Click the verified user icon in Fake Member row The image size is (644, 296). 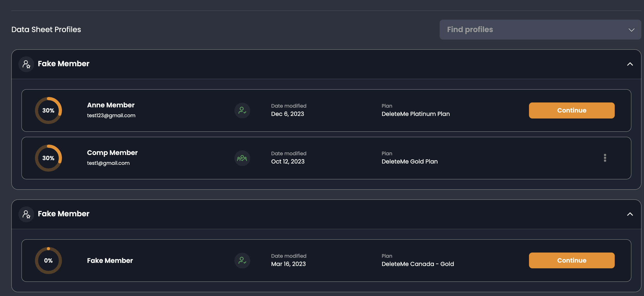click(242, 261)
